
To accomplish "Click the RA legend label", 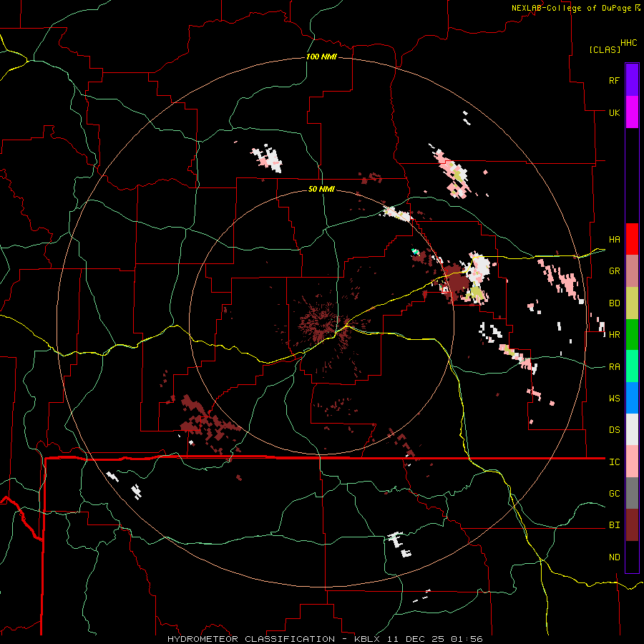I will pyautogui.click(x=614, y=367).
